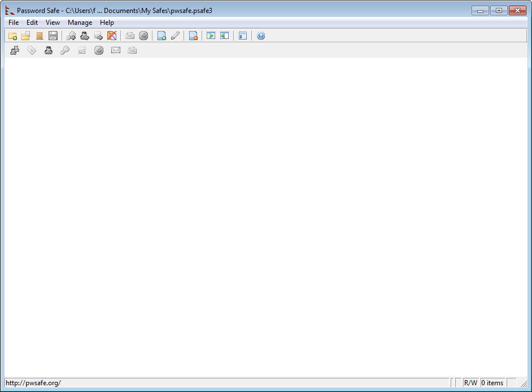Maximize the Password Safe window

pos(499,11)
